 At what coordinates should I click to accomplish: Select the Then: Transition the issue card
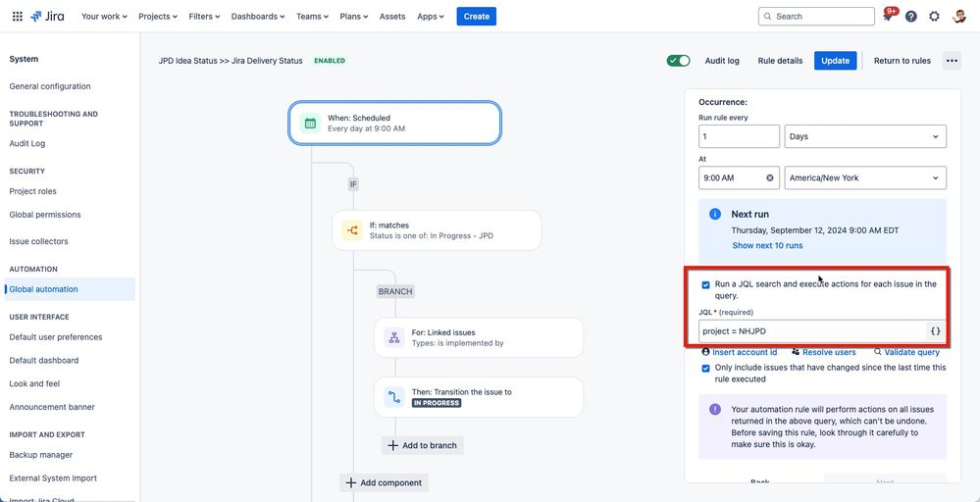coord(479,397)
